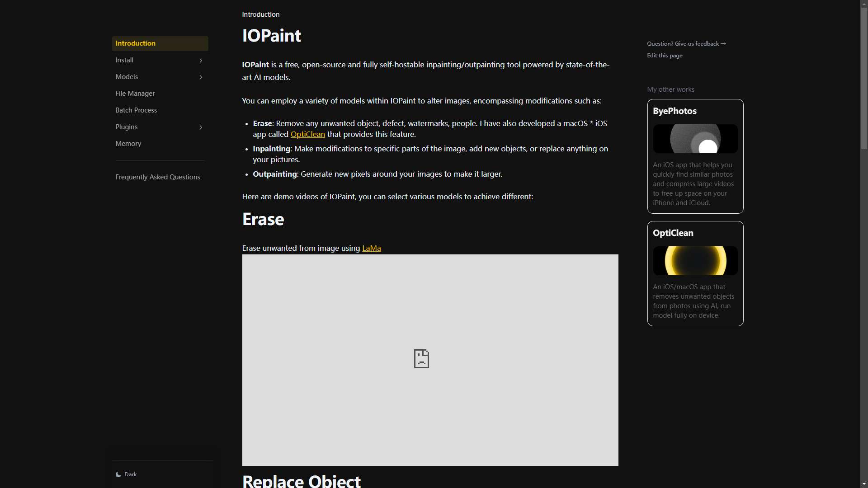Click the ByePhotos preview thumbnail
Screen dimensions: 868x488
[695, 139]
